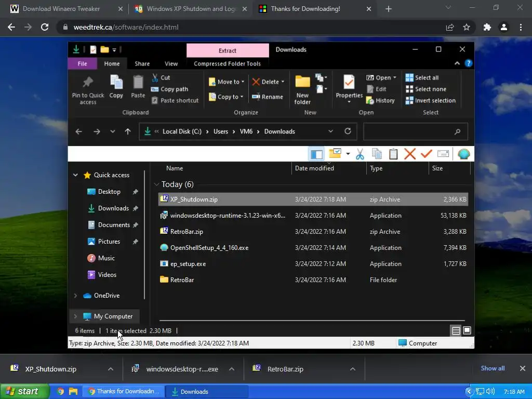Click email envelope icon in Classic toolbar
532x399 pixels.
click(x=443, y=154)
